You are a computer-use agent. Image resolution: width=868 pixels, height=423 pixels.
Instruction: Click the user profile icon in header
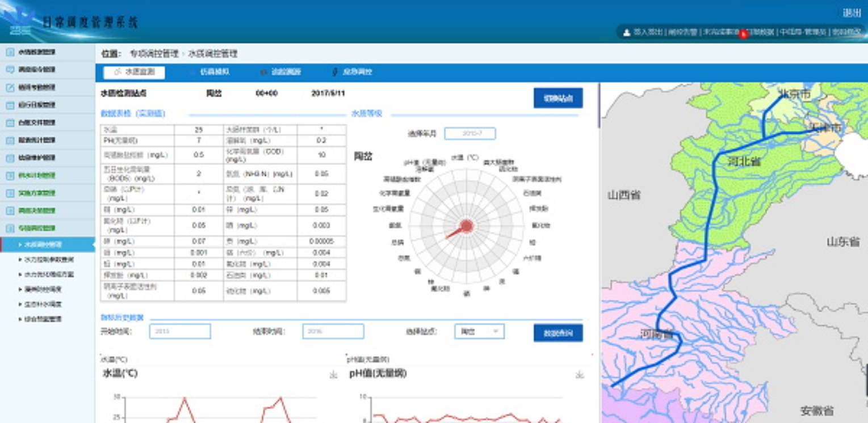(627, 33)
